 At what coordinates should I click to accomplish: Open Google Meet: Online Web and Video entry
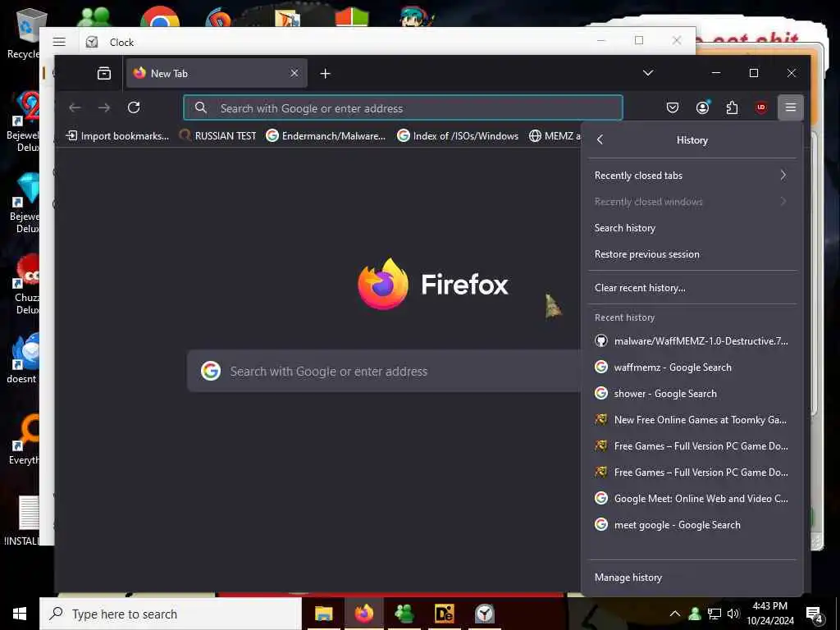click(x=692, y=498)
